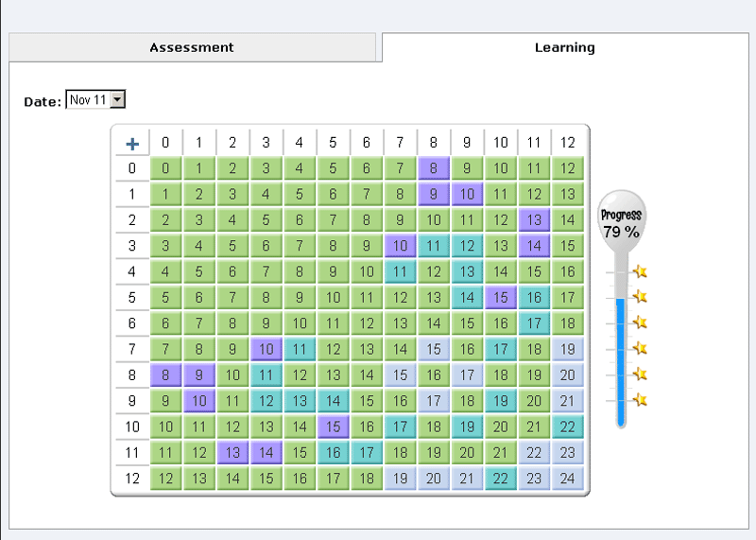Viewport: 756px width, 540px height.
Task: Click row header 7
Action: [x=132, y=349]
